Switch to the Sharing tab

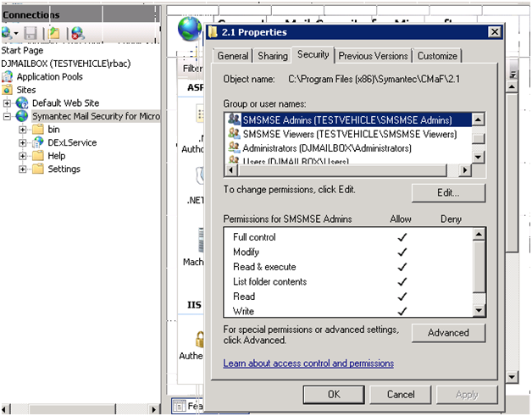coord(273,56)
